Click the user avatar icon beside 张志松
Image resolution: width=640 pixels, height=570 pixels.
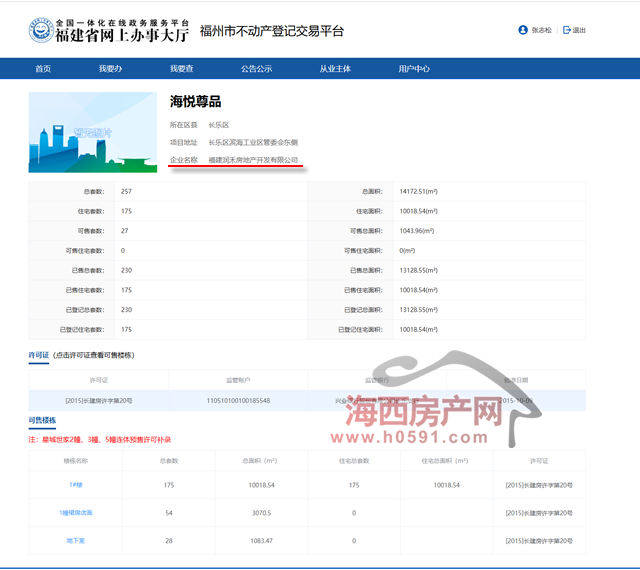click(x=522, y=30)
